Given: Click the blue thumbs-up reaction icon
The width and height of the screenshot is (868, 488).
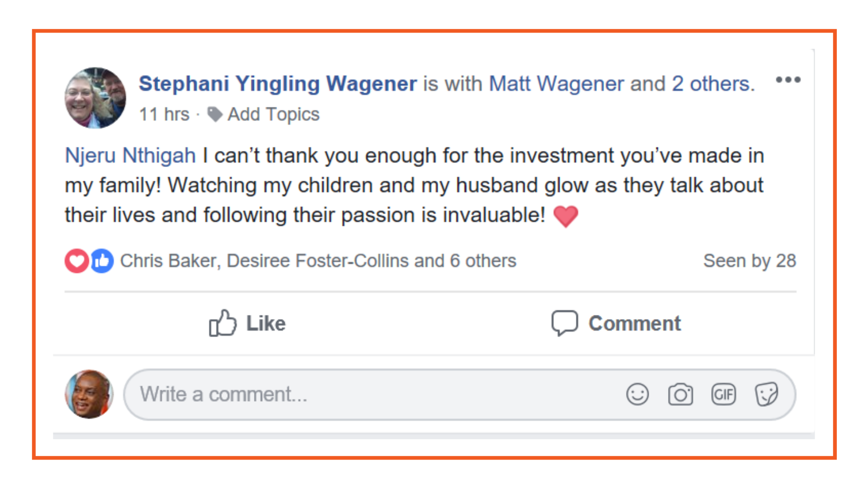Looking at the screenshot, I should point(102,261).
